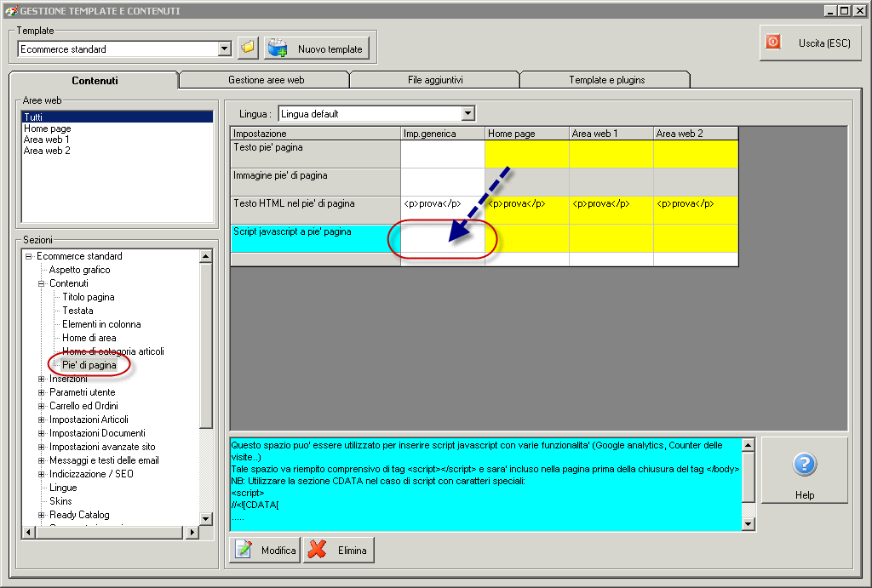Click the Area web 1 column header
Screen dimensions: 872x588
[x=611, y=134]
